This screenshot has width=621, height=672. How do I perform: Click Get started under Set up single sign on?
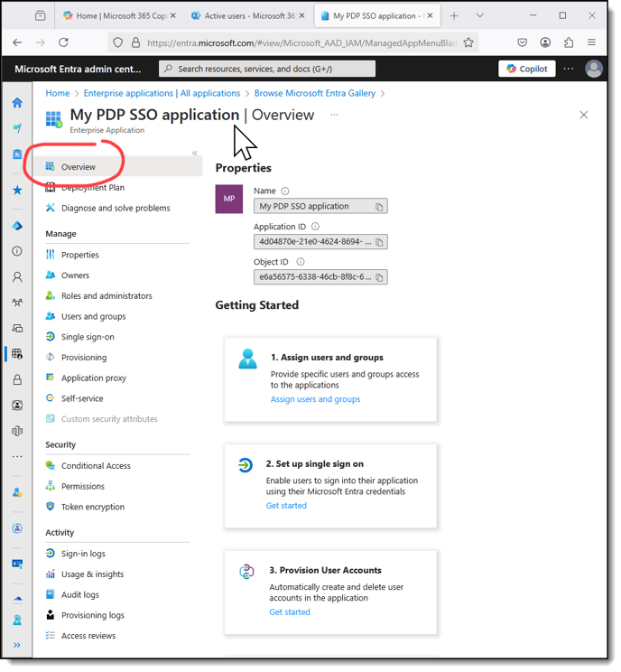(x=286, y=506)
